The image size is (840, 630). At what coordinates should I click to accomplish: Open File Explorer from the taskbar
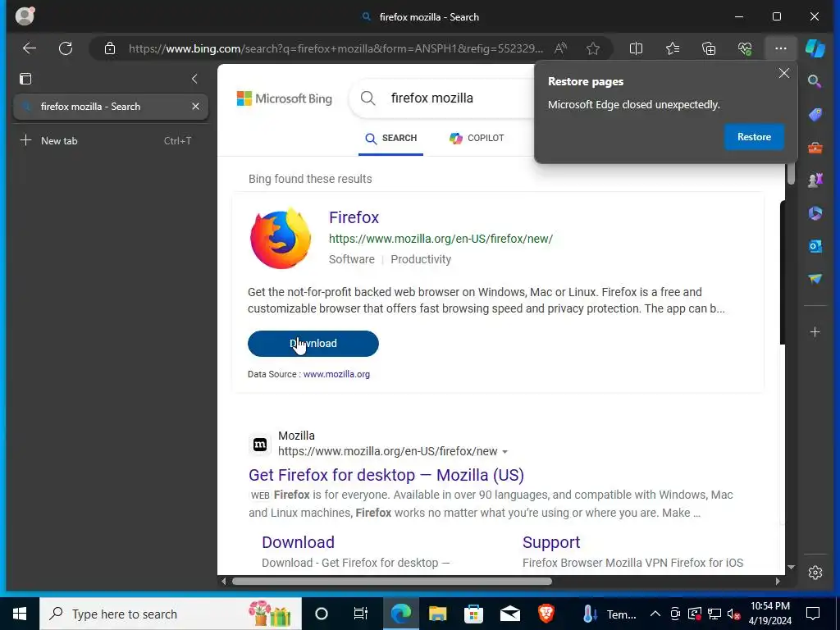[437, 614]
